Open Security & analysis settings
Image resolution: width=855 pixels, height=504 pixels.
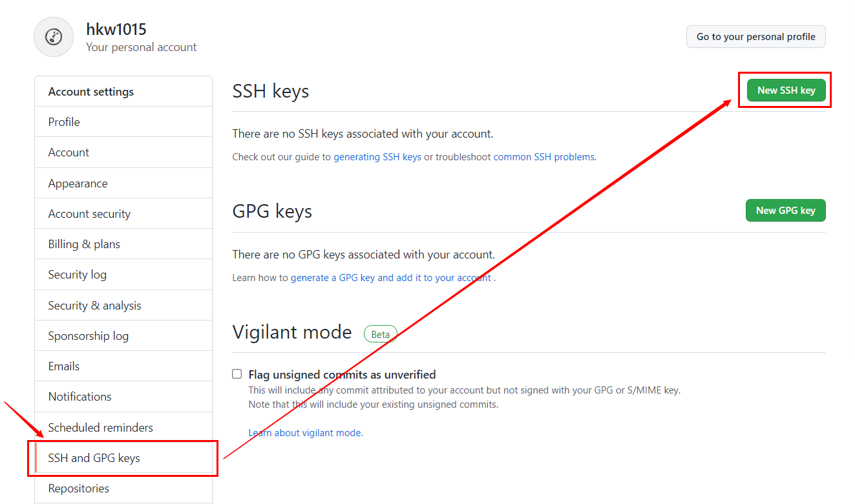[x=123, y=306]
